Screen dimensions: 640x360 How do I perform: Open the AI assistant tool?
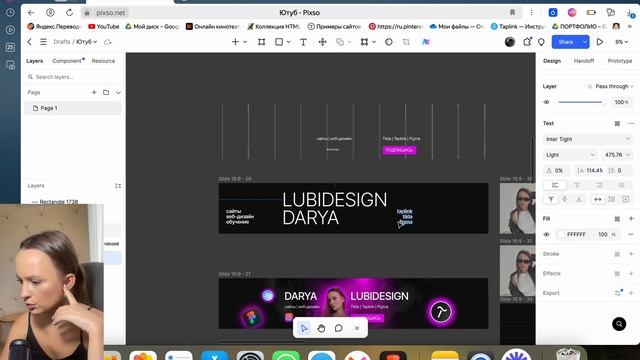tap(425, 42)
